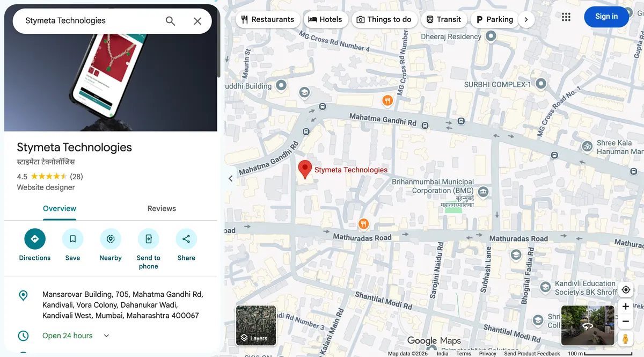Click the Brihanmumbai Municipal Corporation marker icon

(483, 191)
